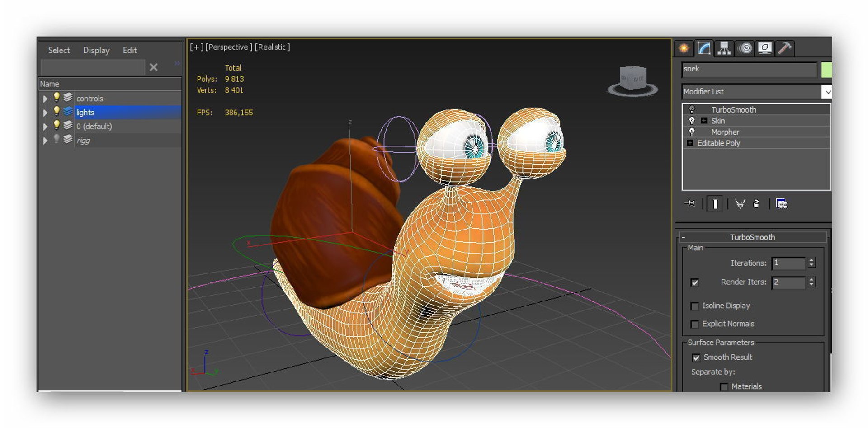This screenshot has height=428, width=868.
Task: Toggle lightbulb visibility of rigg layer
Action: tap(57, 139)
